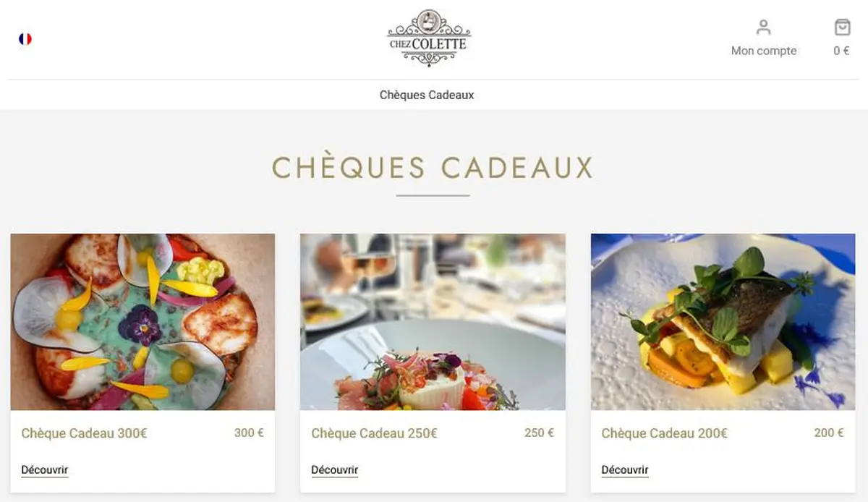Image resolution: width=868 pixels, height=502 pixels.
Task: Click the 300 € price label
Action: [249, 433]
